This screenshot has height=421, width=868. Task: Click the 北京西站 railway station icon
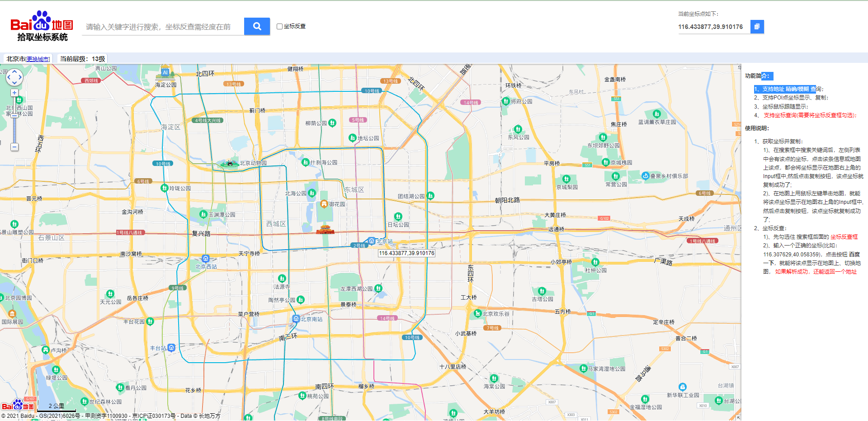click(206, 259)
